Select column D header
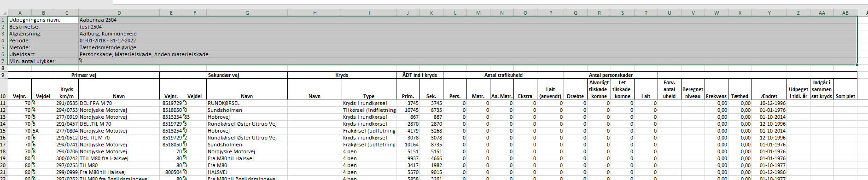The height and width of the screenshot is (180, 868). tap(119, 13)
